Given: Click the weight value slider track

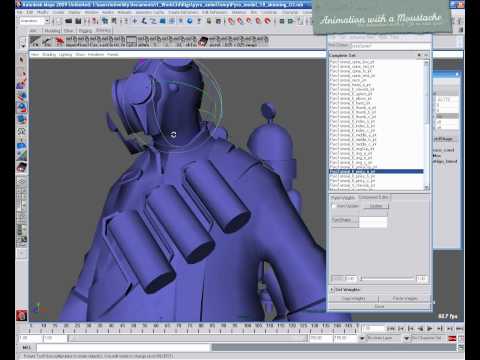Looking at the screenshot, I should click(x=387, y=278).
